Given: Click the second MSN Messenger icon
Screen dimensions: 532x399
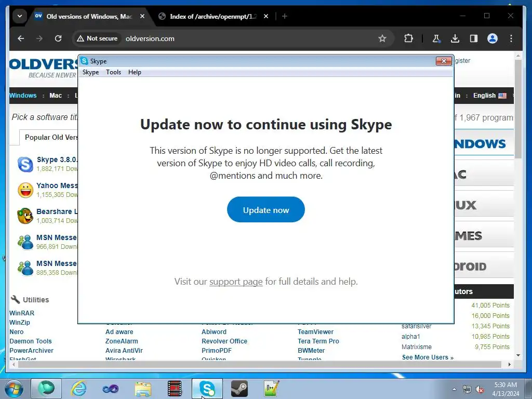Looking at the screenshot, I should 25,268.
